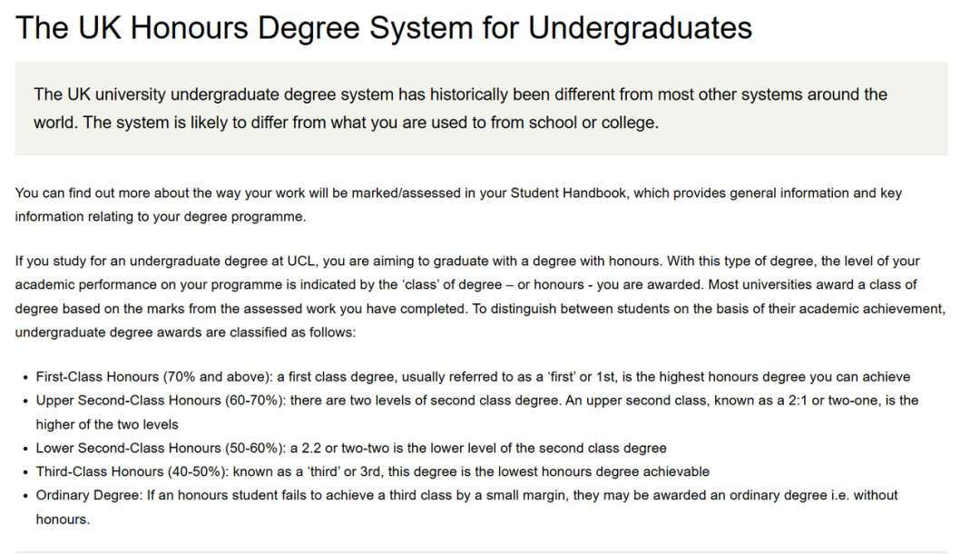This screenshot has height=554, width=980.
Task: Click the phrase 'higher of the two levels'
Action: (x=107, y=424)
